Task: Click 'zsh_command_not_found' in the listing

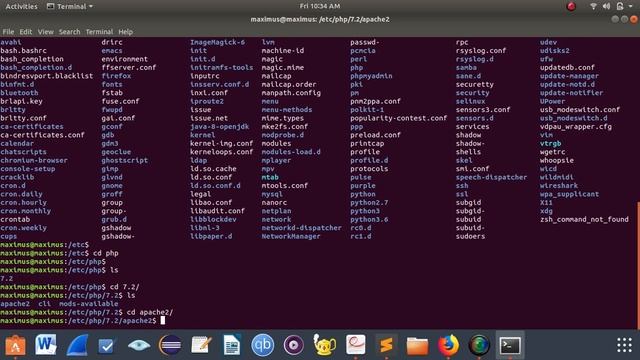Action: 584,219
